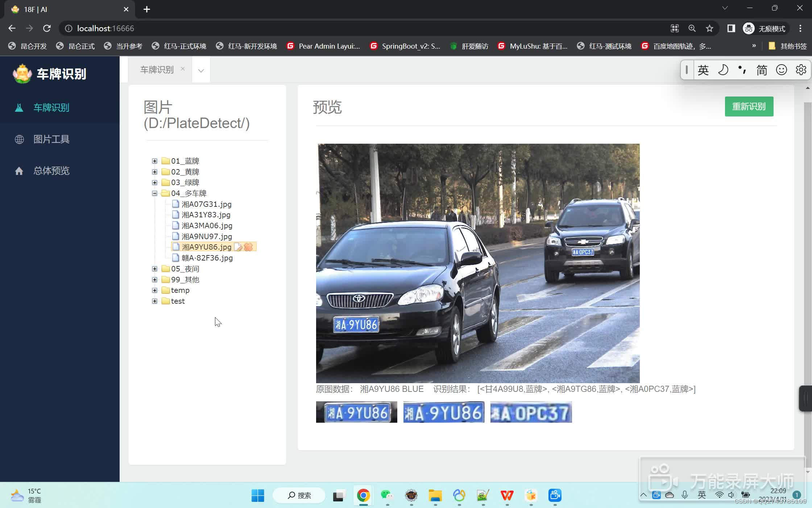Toggle 简 simplified/traditional Chinese mode
This screenshot has width=812, height=508.
coord(762,70)
